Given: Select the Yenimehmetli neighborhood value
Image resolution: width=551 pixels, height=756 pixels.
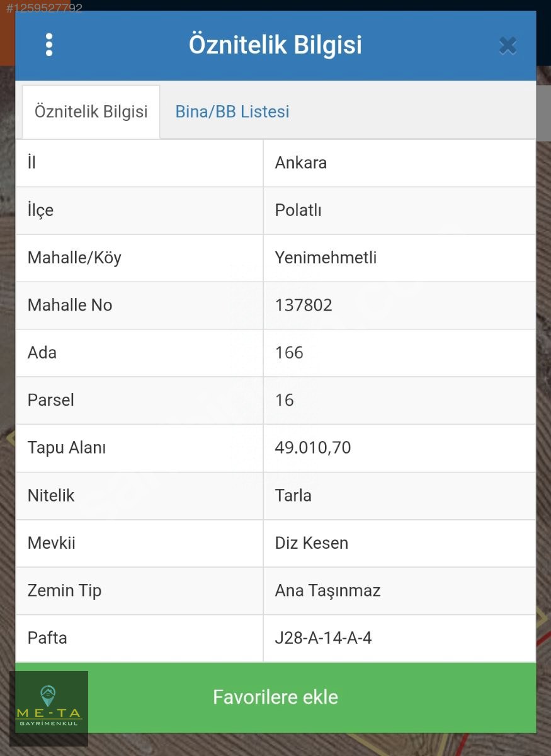Looking at the screenshot, I should (x=326, y=258).
